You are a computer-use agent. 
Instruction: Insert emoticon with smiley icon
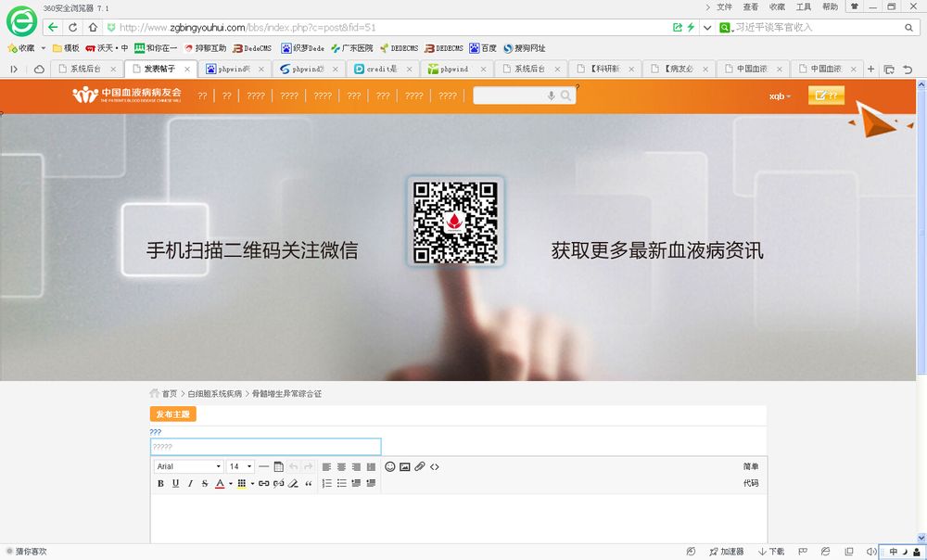[x=390, y=466]
